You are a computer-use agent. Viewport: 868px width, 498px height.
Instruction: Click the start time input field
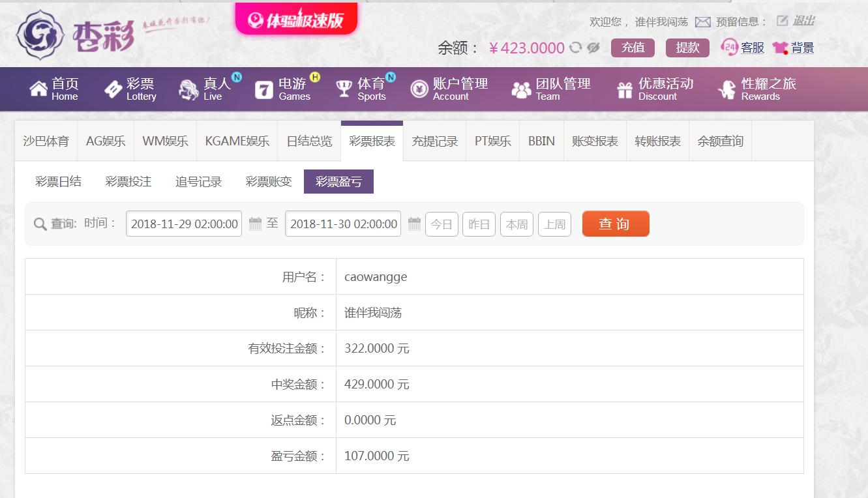coord(184,224)
